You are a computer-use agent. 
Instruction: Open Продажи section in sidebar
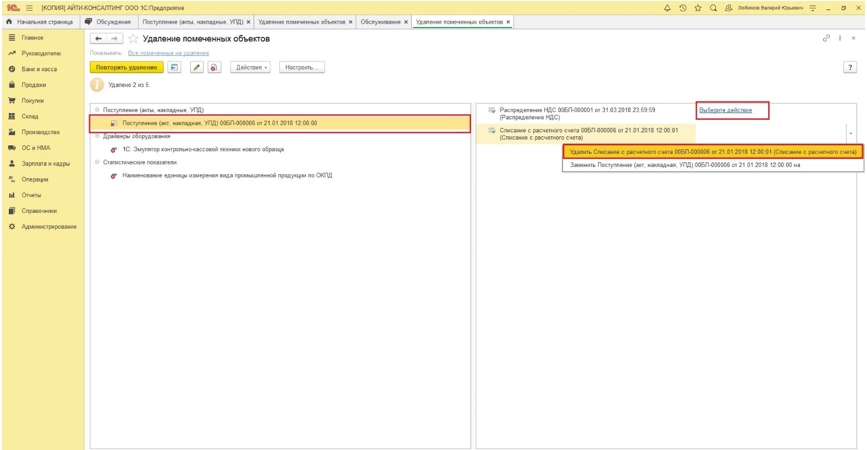click(x=34, y=85)
